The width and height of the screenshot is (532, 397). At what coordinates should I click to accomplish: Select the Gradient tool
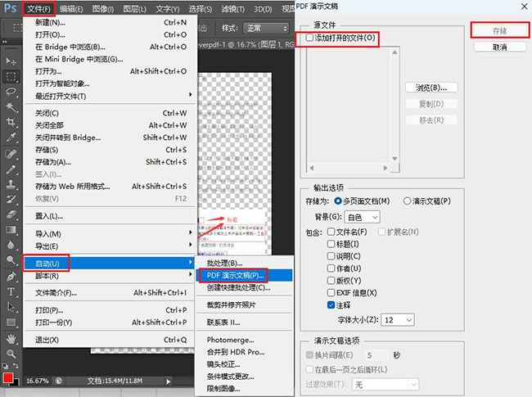tap(11, 230)
